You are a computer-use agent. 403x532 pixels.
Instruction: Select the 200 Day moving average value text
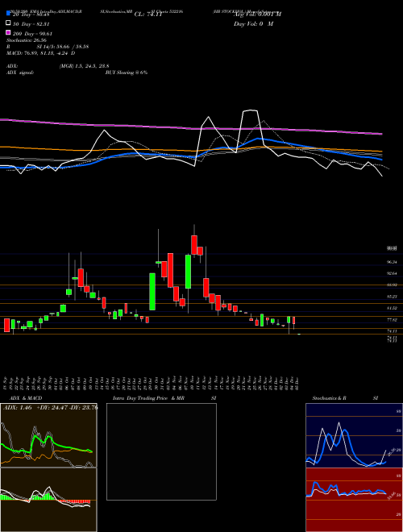coord(32,34)
